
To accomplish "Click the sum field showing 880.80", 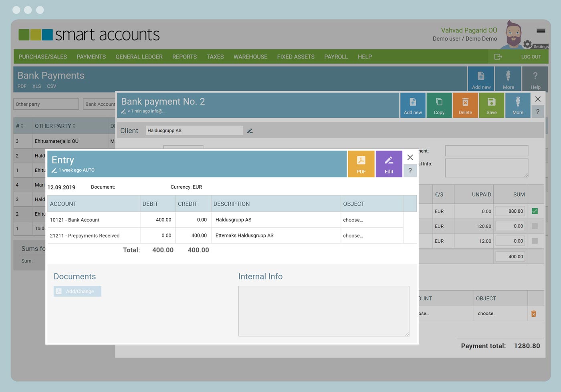I will click(x=510, y=211).
